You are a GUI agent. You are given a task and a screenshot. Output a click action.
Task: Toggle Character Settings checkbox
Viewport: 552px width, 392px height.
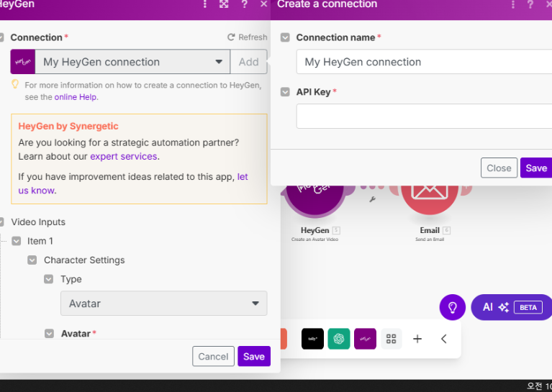pos(32,260)
